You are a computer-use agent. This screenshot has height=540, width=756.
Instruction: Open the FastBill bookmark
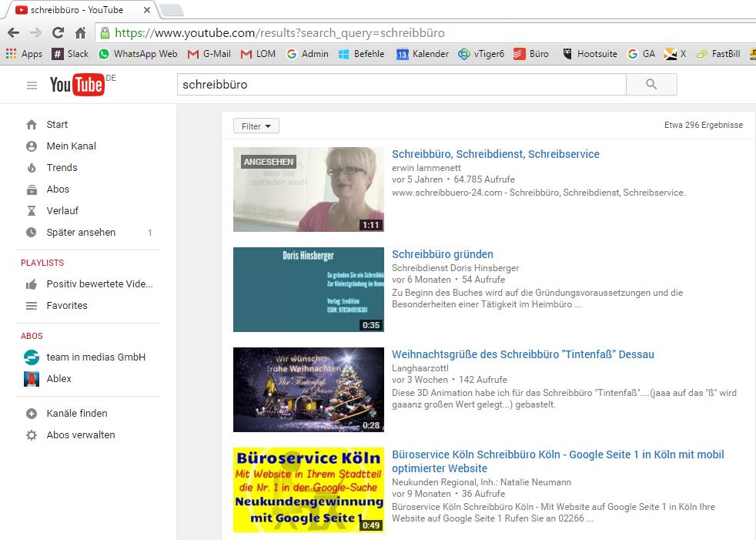(718, 54)
